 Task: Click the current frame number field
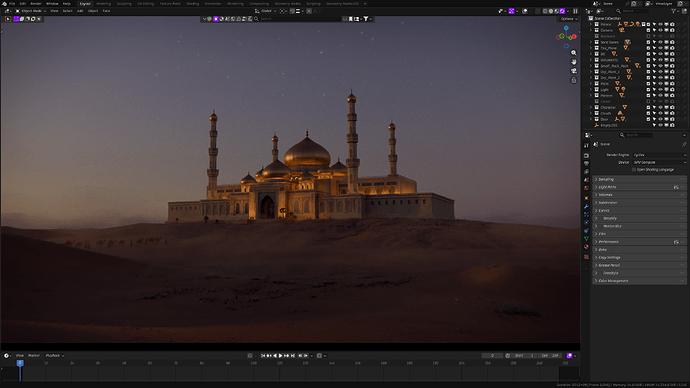pyautogui.click(x=492, y=355)
